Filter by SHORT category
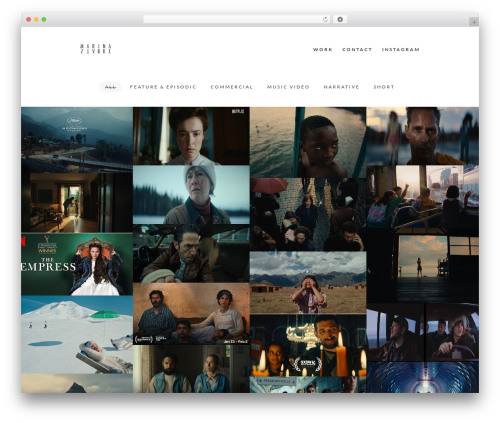The width and height of the screenshot is (500, 423). (x=384, y=87)
